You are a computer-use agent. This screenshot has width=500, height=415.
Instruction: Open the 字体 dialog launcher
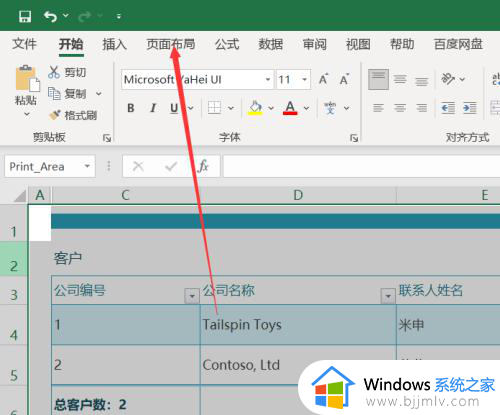[354, 138]
